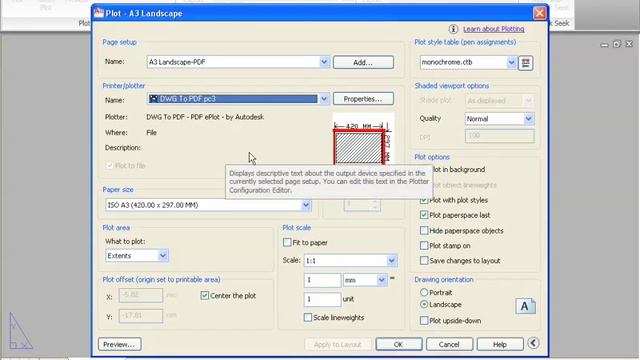Image resolution: width=640 pixels, height=360 pixels.
Task: Open the What to plot Extents dropdown
Action: pyautogui.click(x=162, y=256)
